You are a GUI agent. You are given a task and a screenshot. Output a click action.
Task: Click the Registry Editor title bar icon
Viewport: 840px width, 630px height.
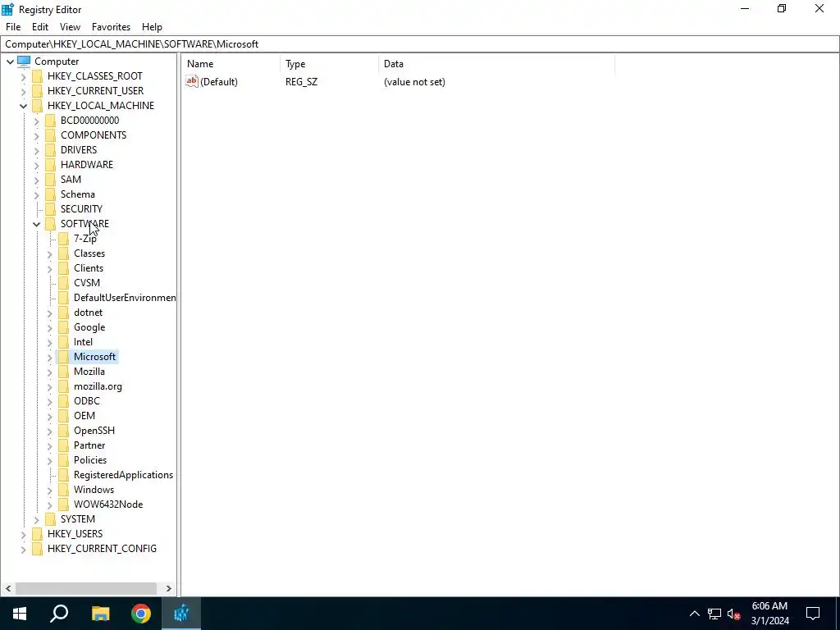click(x=7, y=9)
